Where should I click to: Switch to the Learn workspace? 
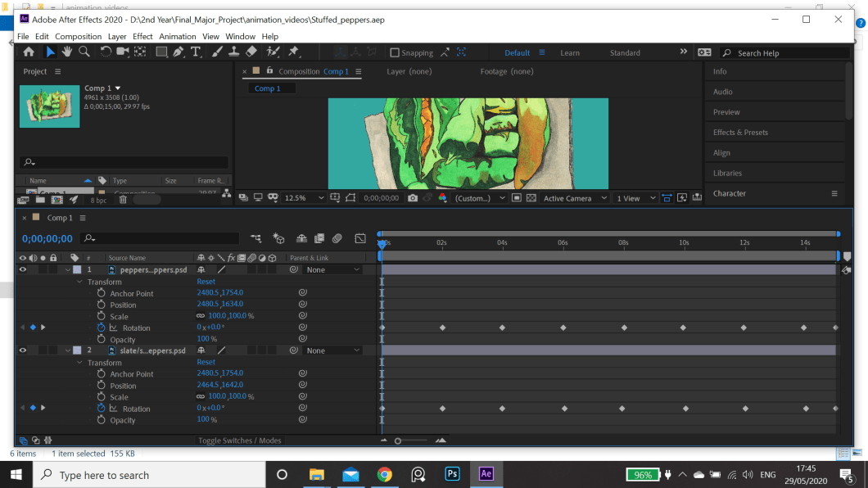pos(570,52)
